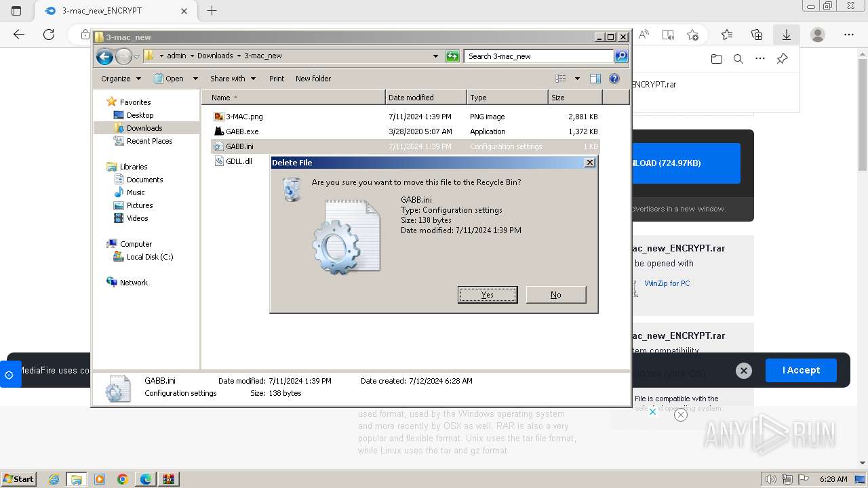868x488 pixels.
Task: Open Explorer help icon
Action: coord(614,79)
